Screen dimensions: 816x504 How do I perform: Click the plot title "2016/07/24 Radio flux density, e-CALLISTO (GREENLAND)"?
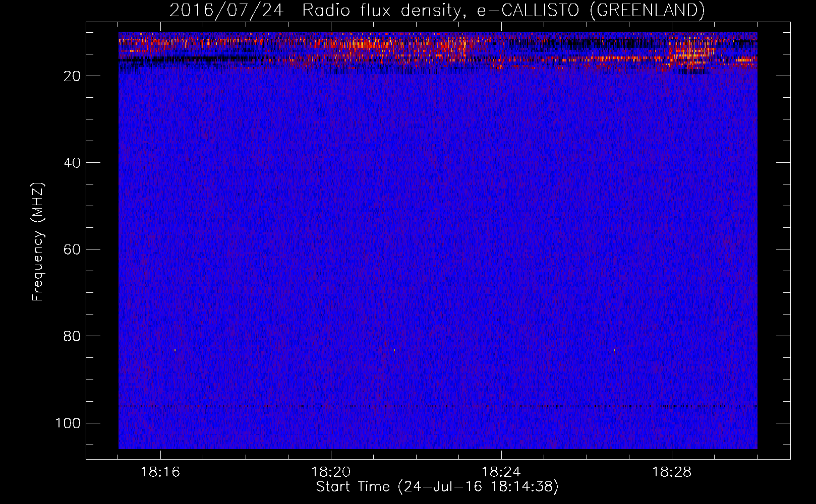point(437,10)
